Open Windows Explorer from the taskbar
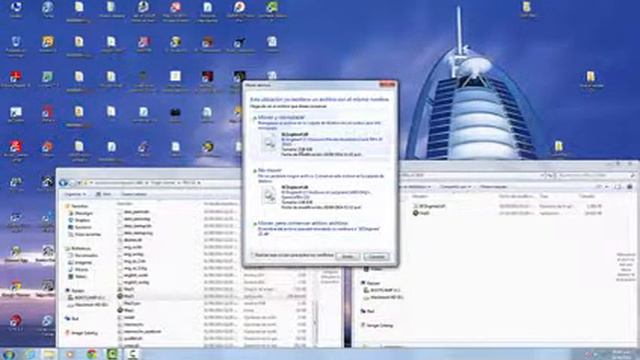 [x=50, y=354]
